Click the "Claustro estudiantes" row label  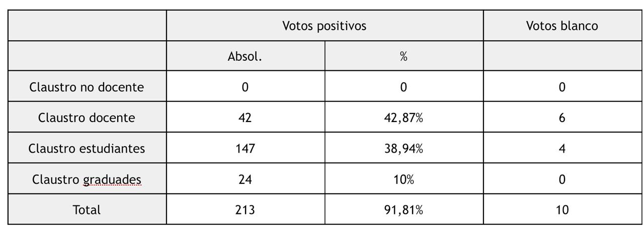[87, 149]
